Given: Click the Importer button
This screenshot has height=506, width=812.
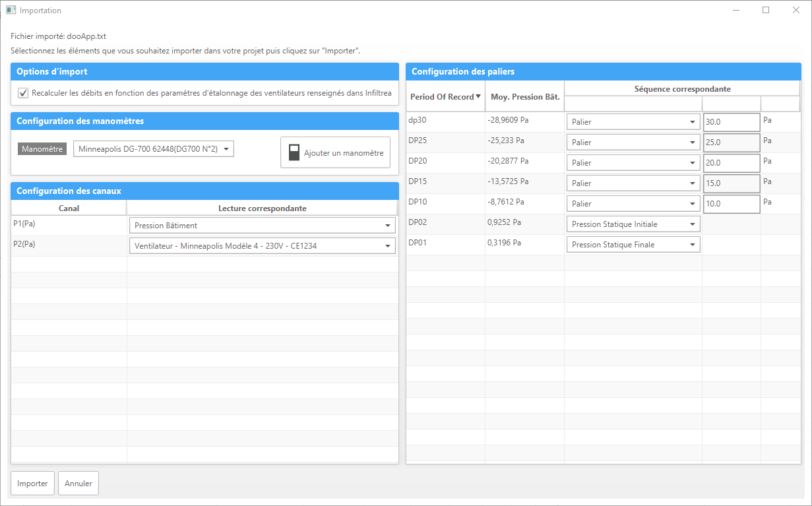Looking at the screenshot, I should click(x=32, y=484).
